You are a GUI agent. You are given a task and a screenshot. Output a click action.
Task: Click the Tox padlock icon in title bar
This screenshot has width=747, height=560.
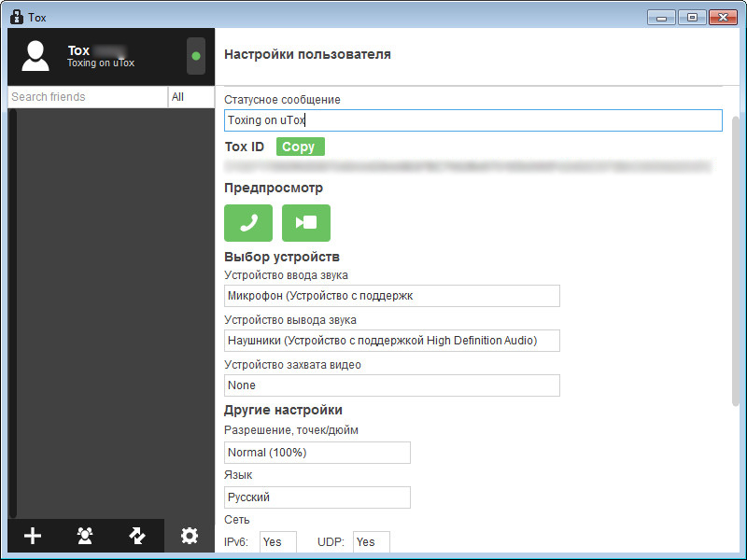[17, 17]
